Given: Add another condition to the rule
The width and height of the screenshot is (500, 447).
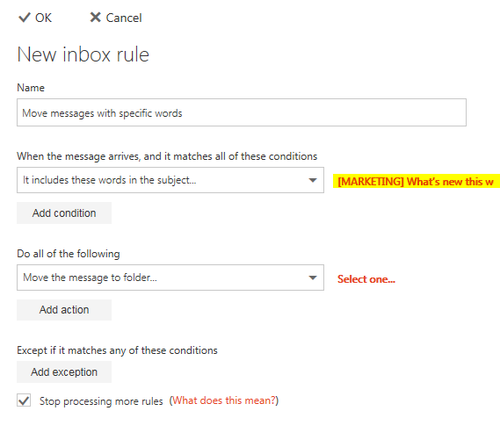Looking at the screenshot, I should [x=64, y=213].
